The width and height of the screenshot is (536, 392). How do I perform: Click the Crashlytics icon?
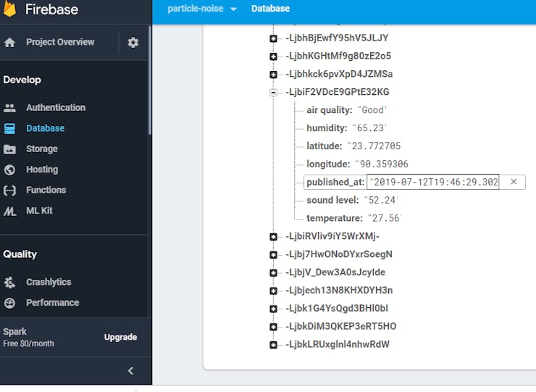9,282
